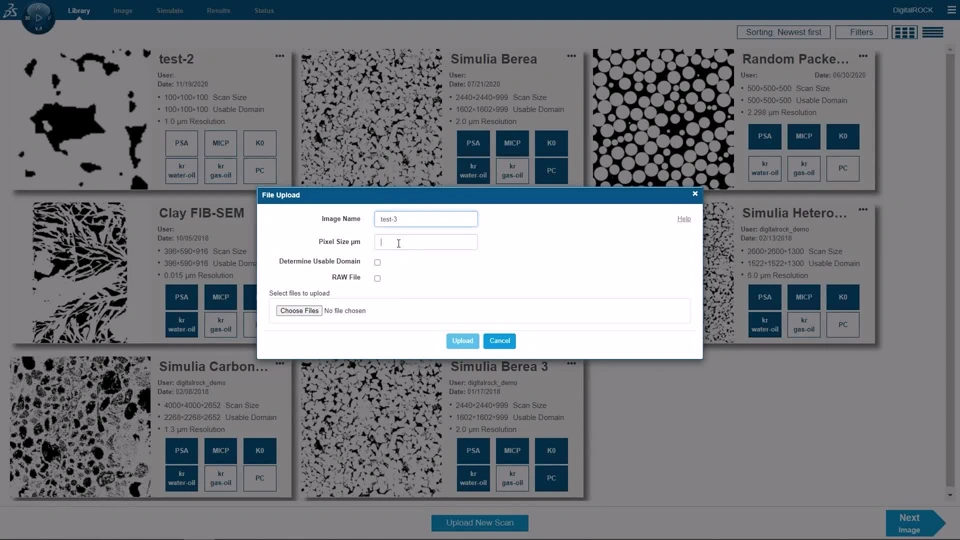The width and height of the screenshot is (960, 540).
Task: Select the Simulia Berea 3 thumbnail
Action: [x=371, y=429]
